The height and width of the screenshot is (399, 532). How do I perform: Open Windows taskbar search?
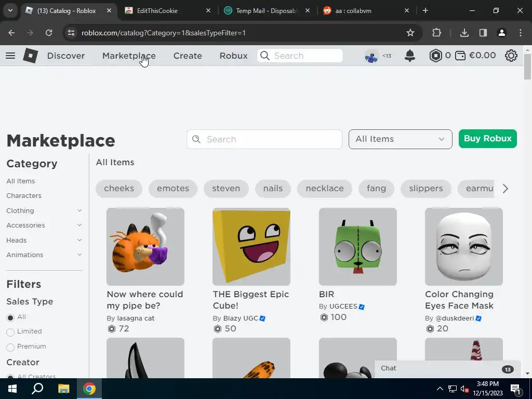click(x=37, y=389)
